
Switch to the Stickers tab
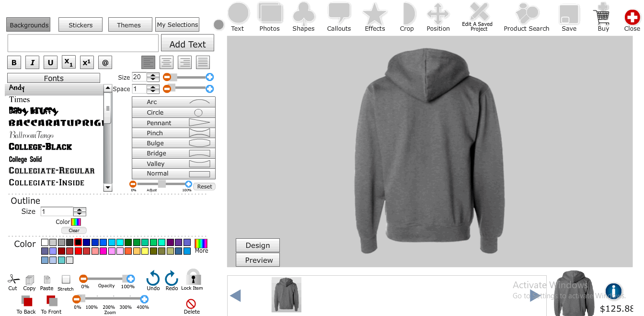coord(80,24)
